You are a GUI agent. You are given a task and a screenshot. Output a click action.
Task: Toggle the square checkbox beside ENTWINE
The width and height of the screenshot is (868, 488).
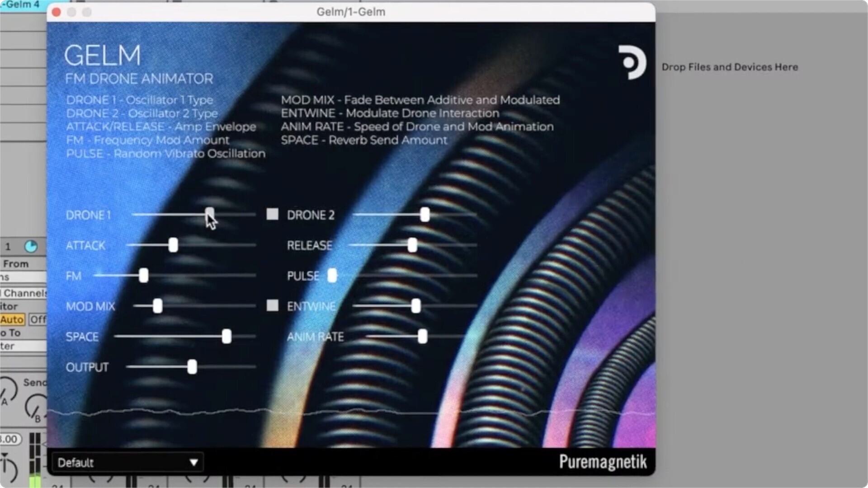click(x=272, y=305)
